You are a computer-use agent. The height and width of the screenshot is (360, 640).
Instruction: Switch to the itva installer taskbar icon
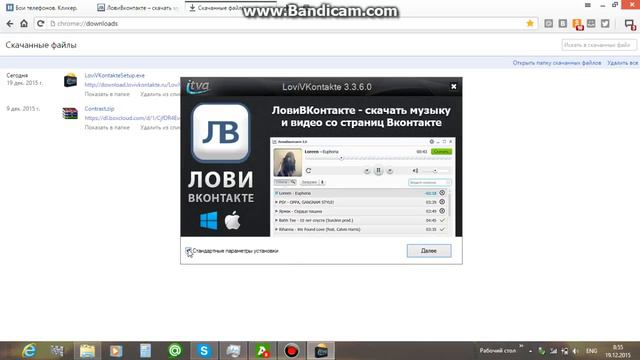coord(321,351)
